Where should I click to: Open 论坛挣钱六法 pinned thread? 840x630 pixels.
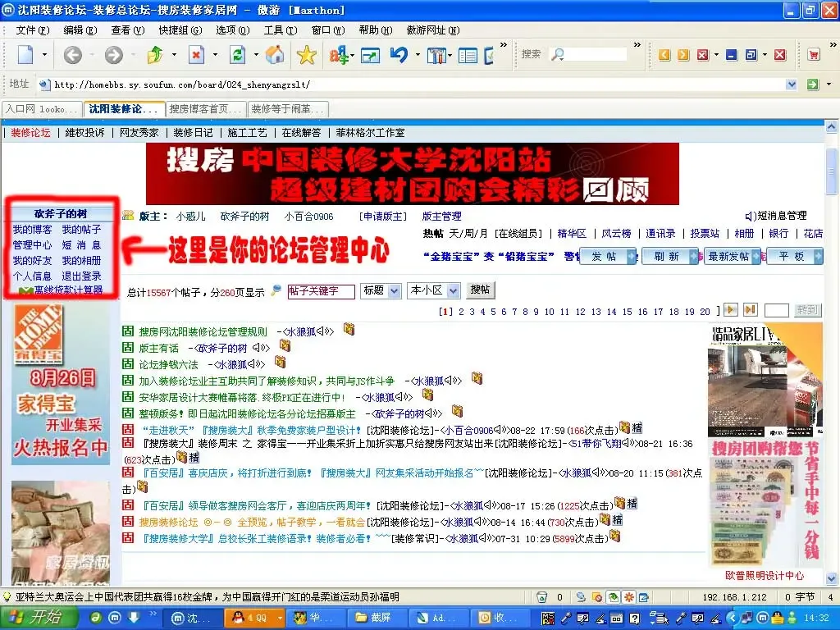(169, 365)
